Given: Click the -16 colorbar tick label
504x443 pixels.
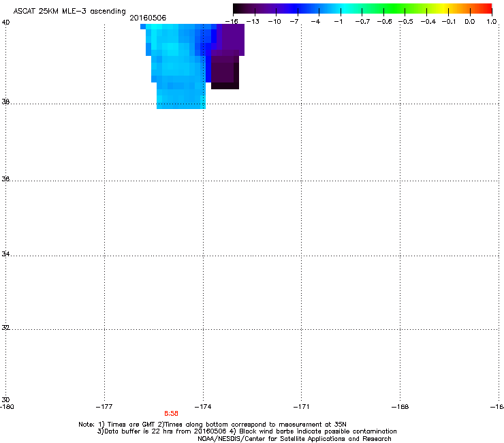Looking at the screenshot, I should 232,22.
